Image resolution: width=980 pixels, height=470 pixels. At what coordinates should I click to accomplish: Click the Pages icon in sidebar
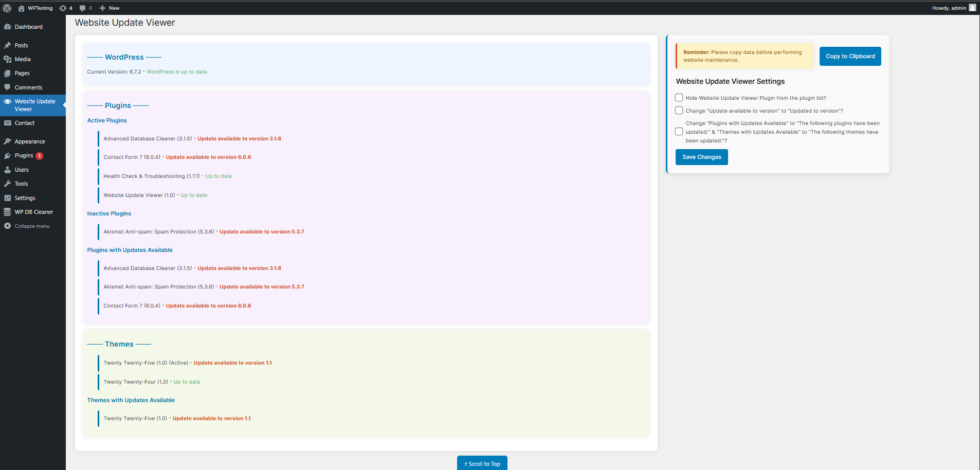7,73
